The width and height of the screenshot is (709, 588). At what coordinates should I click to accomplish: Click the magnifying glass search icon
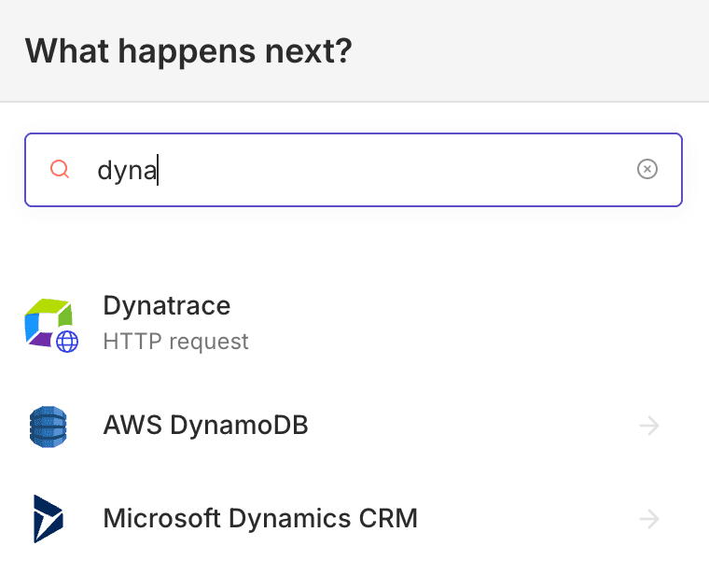click(x=60, y=169)
